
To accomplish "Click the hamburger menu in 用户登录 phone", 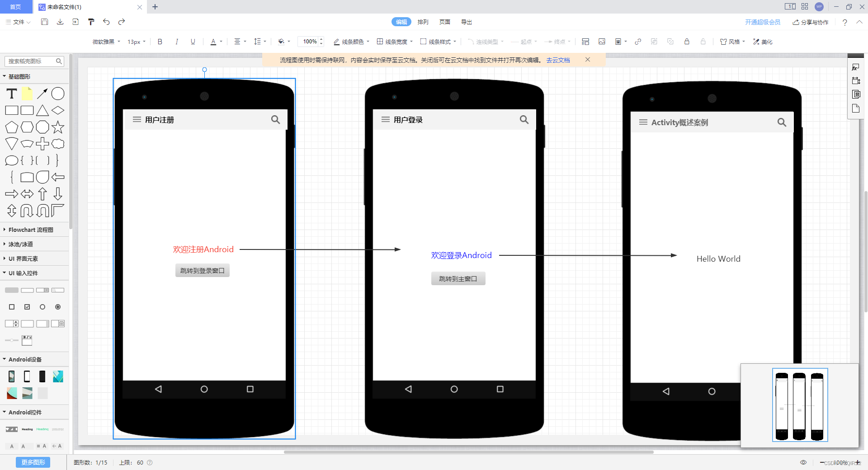I will click(386, 120).
